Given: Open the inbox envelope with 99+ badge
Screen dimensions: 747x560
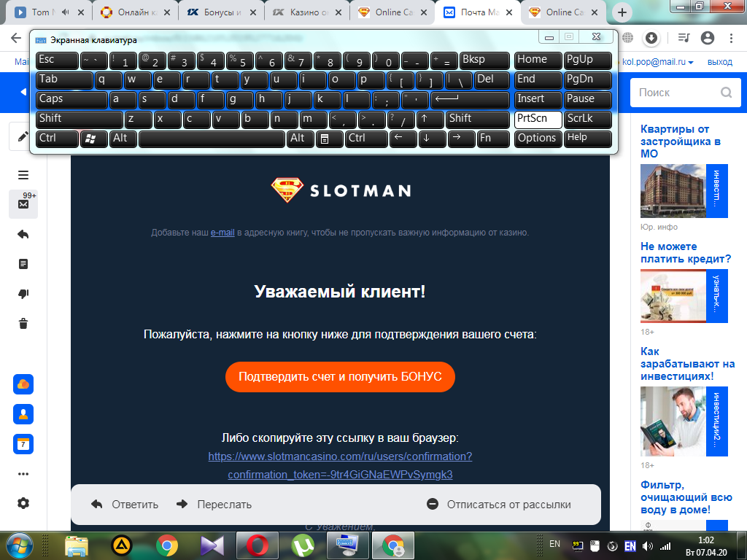Looking at the screenshot, I should click(x=23, y=204).
